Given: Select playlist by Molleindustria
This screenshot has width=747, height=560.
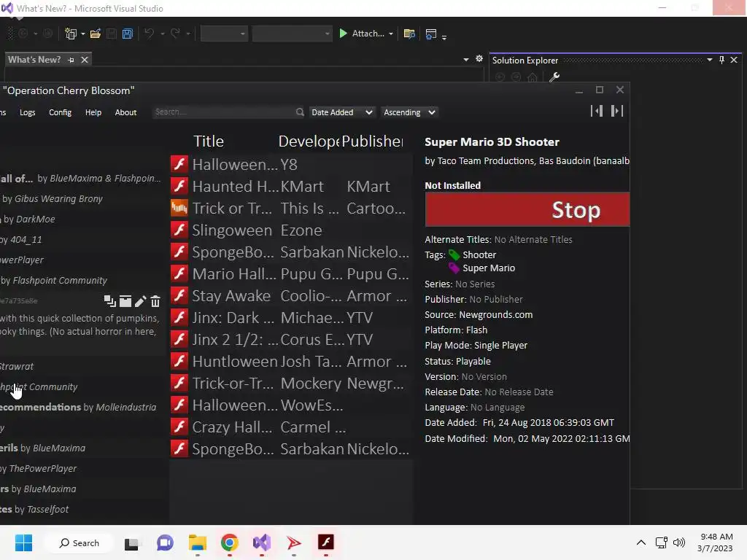Looking at the screenshot, I should 83,407.
